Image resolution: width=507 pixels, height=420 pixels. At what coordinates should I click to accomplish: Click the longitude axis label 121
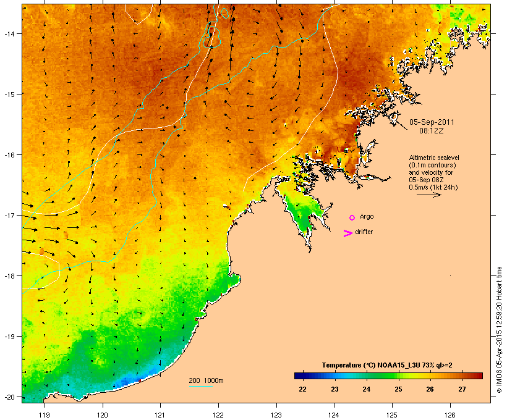(x=160, y=415)
